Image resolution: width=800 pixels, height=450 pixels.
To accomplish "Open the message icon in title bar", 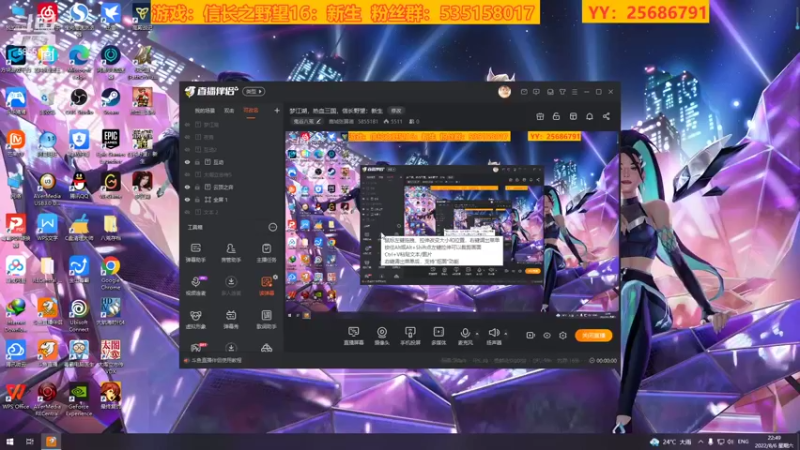I will coord(524,92).
